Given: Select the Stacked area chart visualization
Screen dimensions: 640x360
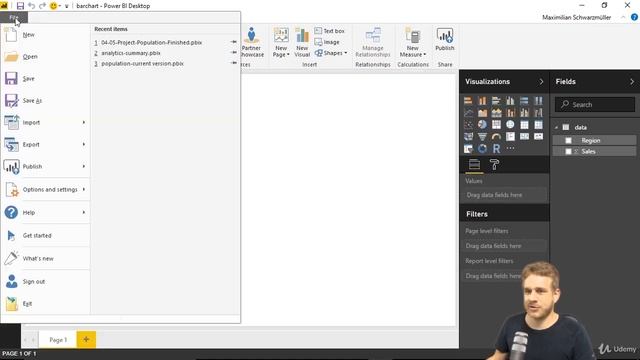Looking at the screenshot, I should (x=496, y=113).
